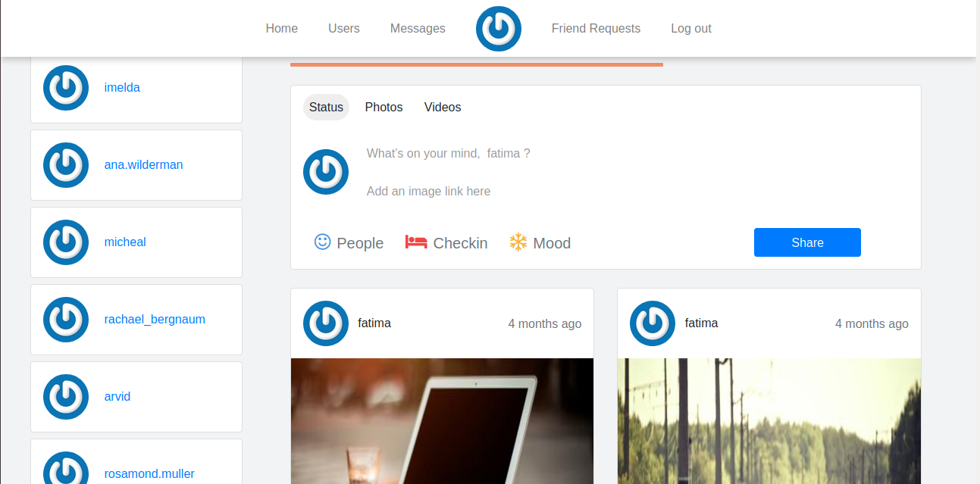Image resolution: width=980 pixels, height=484 pixels.
Task: Open the Users page
Action: (x=344, y=28)
